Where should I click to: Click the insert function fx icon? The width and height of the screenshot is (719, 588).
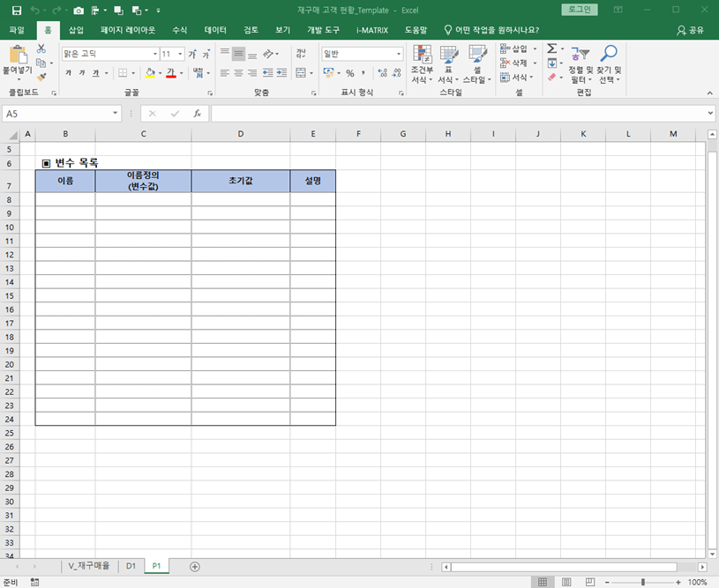(198, 114)
